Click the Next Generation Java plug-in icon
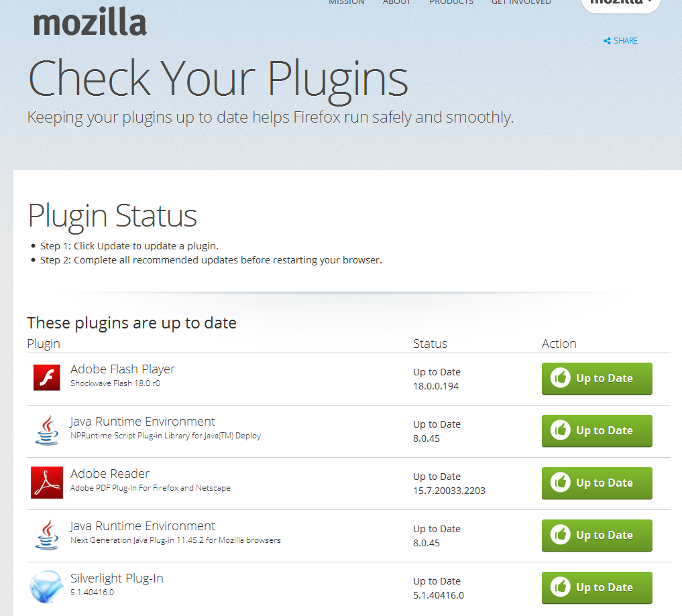This screenshot has width=682, height=616. [x=47, y=535]
